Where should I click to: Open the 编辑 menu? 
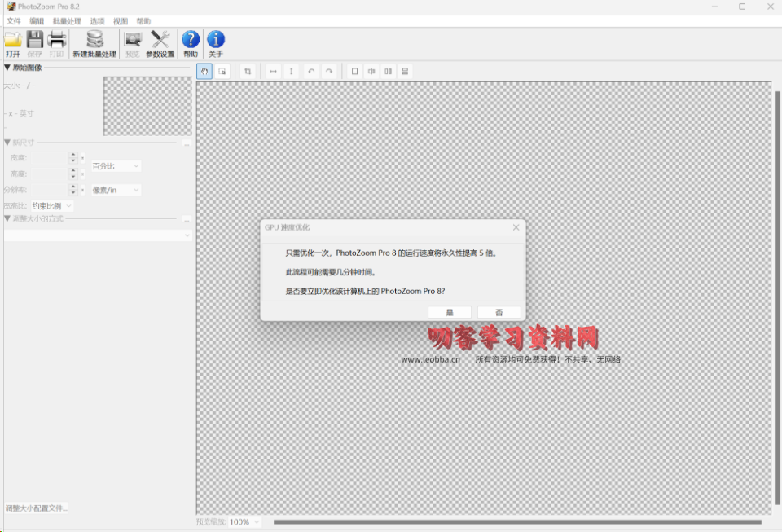pos(37,21)
